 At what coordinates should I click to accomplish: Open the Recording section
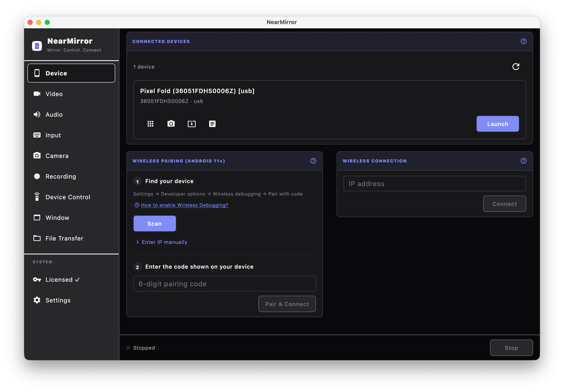(x=71, y=176)
